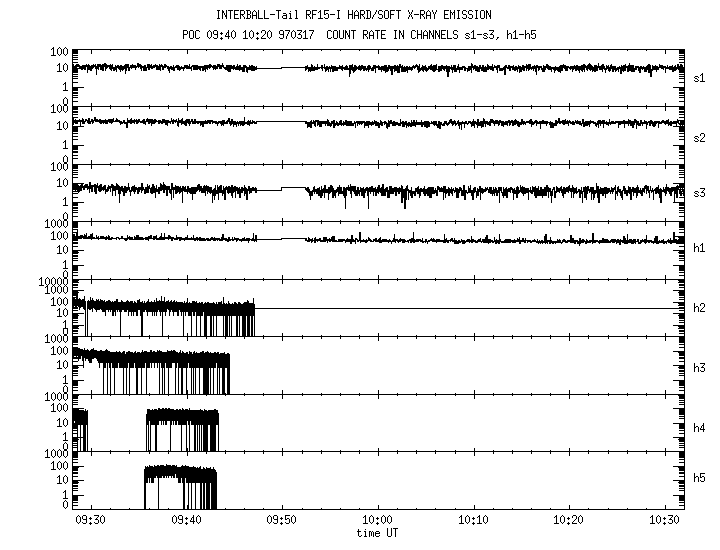Image resolution: width=720 pixels, height=550 pixels.
Task: Click the 10000 y-axis label on h2 panel
Action: tap(53, 281)
